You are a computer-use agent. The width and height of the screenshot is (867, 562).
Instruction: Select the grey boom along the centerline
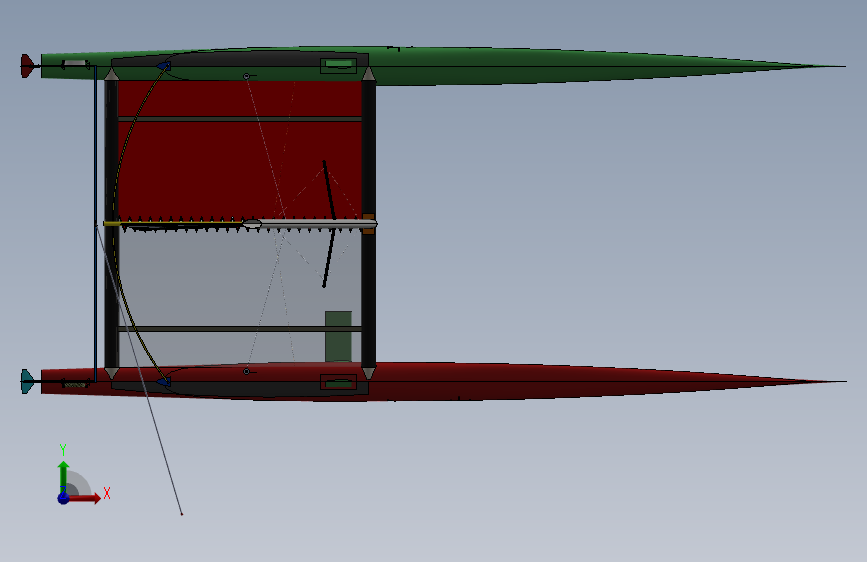coord(310,223)
